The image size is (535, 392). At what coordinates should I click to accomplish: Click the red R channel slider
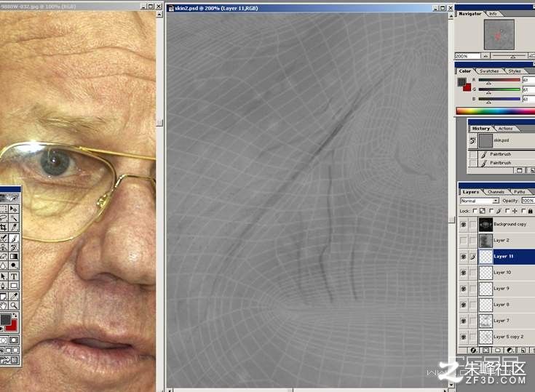click(x=499, y=80)
